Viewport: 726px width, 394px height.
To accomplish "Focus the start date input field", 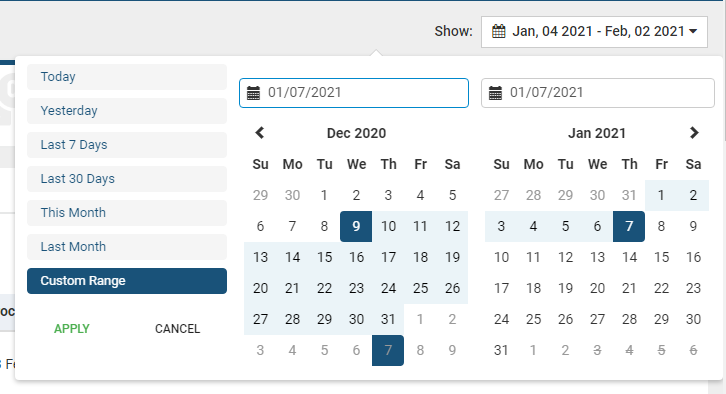I will point(354,93).
